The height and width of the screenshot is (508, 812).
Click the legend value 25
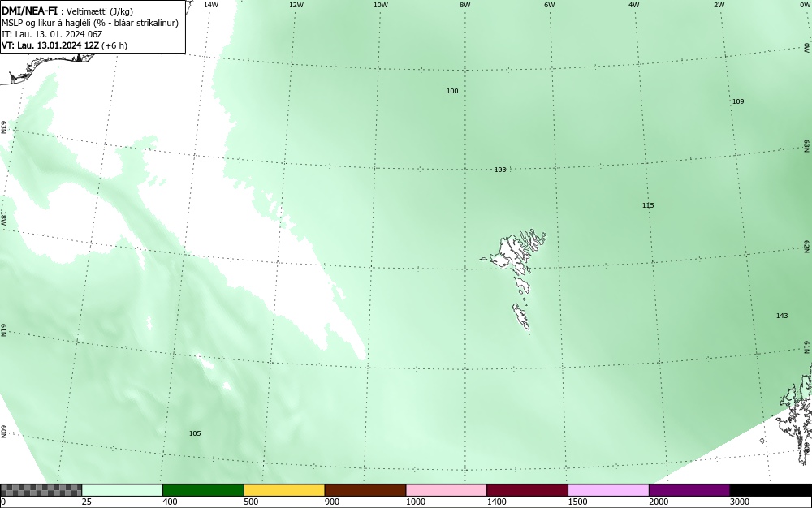point(87,502)
